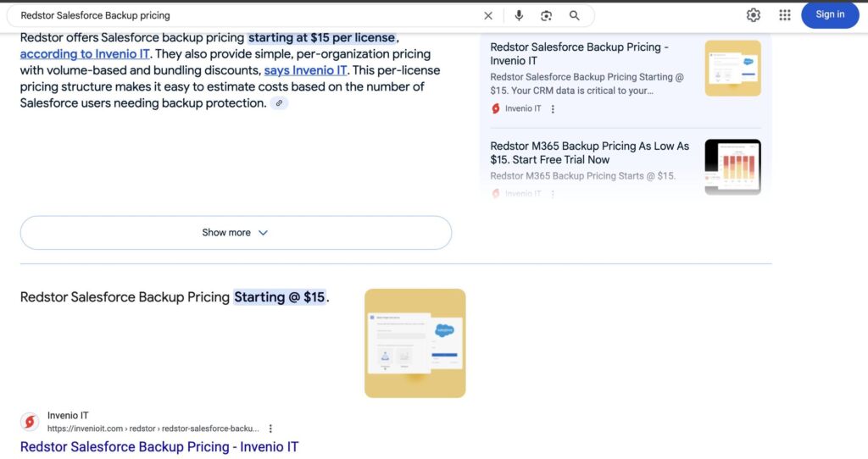Image resolution: width=868 pixels, height=459 pixels.
Task: Start voice search with microphone icon
Action: coord(519,15)
